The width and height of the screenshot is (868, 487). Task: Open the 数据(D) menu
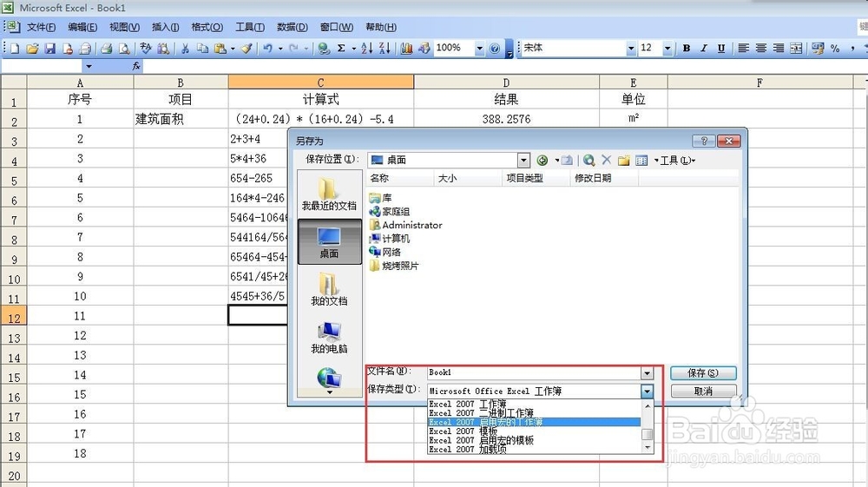tap(292, 27)
